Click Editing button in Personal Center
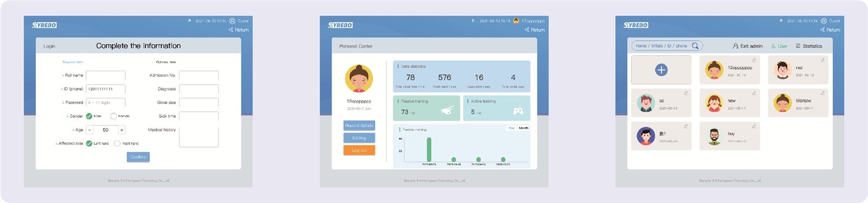This screenshot has height=203, width=868. (359, 138)
